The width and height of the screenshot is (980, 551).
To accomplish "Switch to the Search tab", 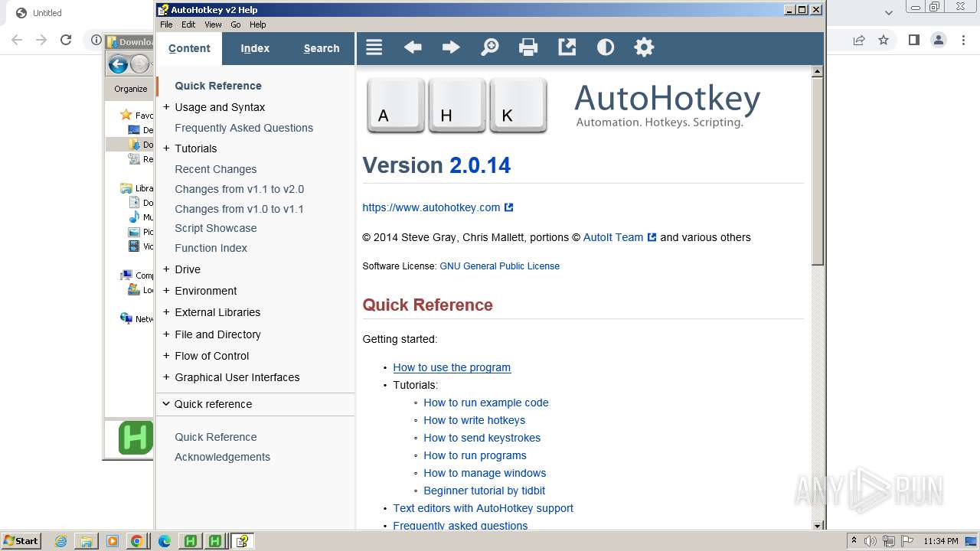I will (322, 48).
